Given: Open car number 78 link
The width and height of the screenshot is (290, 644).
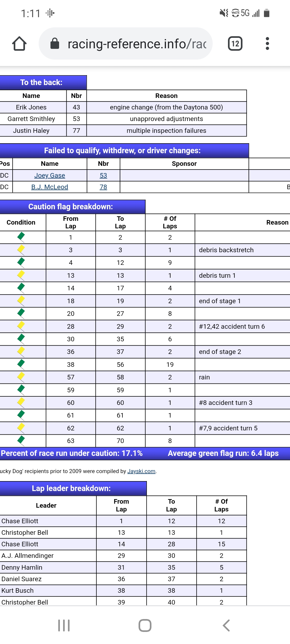Looking at the screenshot, I should coord(103,187).
